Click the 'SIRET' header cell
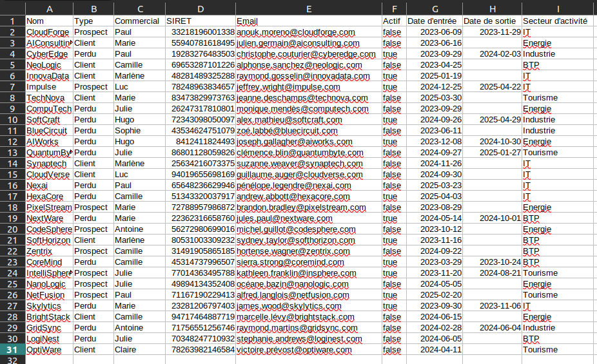The height and width of the screenshot is (364, 597). click(x=199, y=21)
